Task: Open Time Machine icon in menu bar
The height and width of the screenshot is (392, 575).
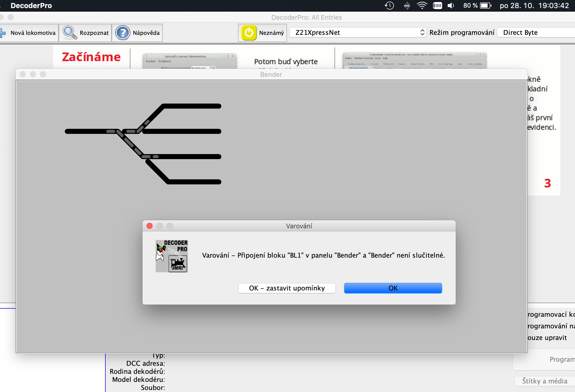Action: point(389,6)
